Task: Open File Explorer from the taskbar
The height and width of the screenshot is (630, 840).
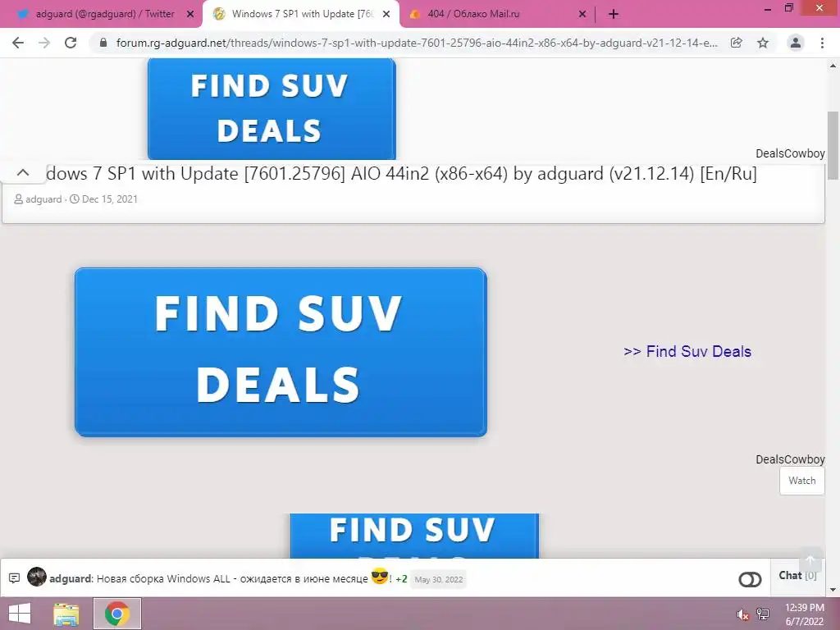Action: coord(66,614)
